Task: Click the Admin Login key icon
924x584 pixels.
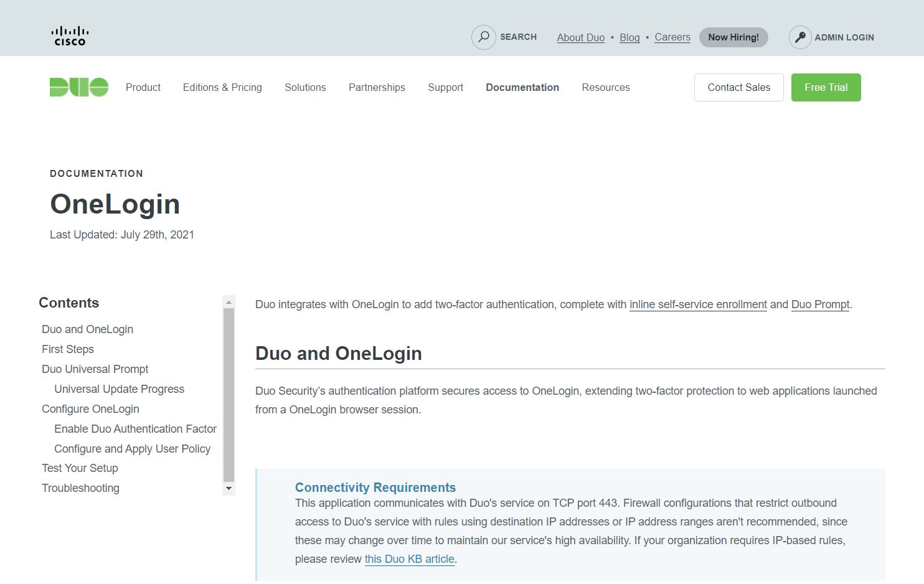Action: (x=800, y=37)
